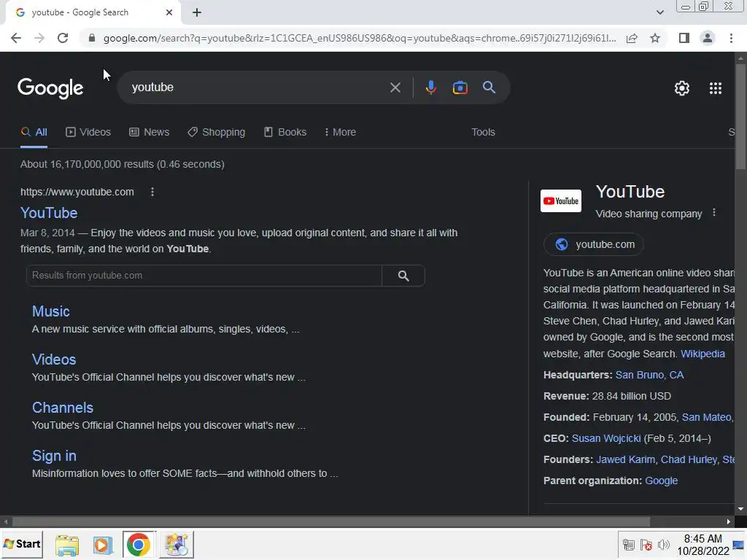The image size is (747, 560).
Task: Click the results count text
Action: pyautogui.click(x=123, y=164)
